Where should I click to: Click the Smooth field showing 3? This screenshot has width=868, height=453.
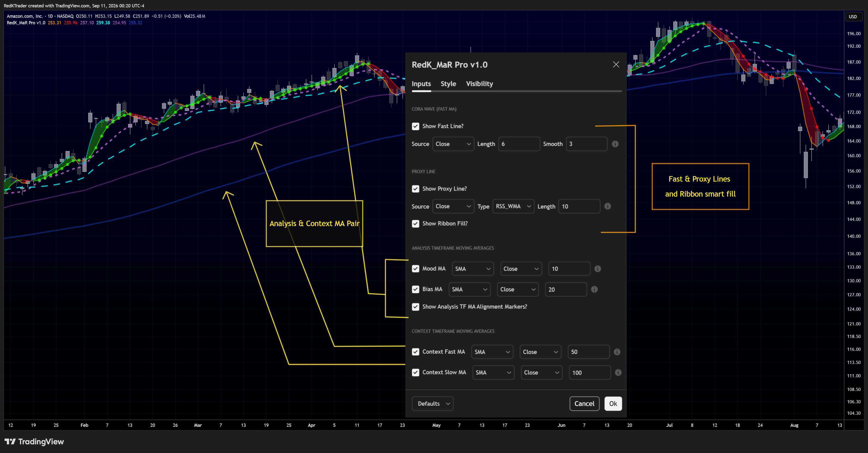(587, 144)
